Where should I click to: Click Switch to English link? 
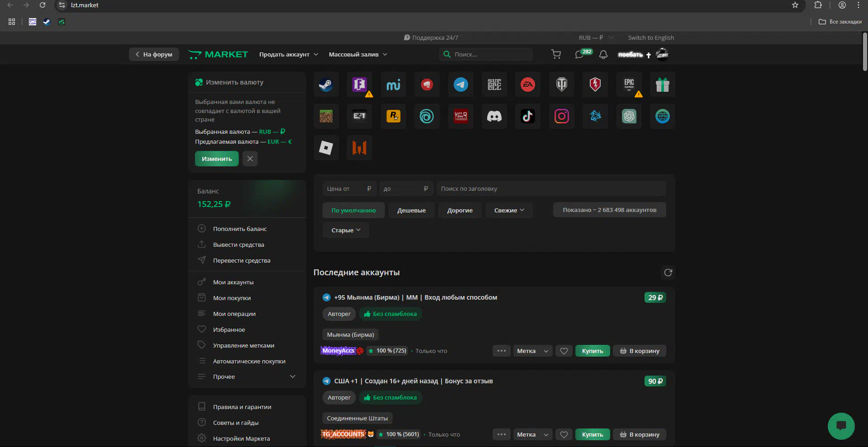coord(651,38)
